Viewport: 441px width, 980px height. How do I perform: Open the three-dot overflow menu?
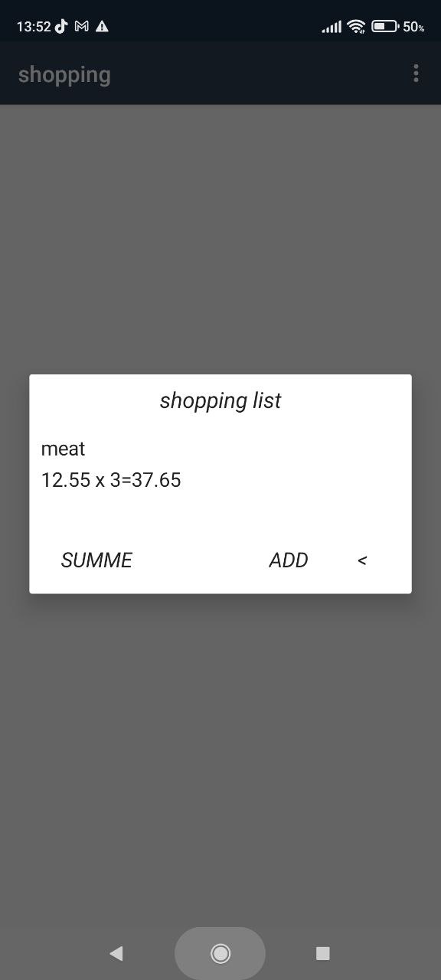[x=416, y=73]
